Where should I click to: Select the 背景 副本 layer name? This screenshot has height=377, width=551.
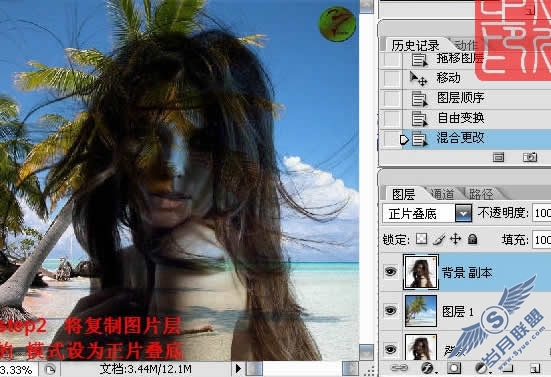coord(467,273)
